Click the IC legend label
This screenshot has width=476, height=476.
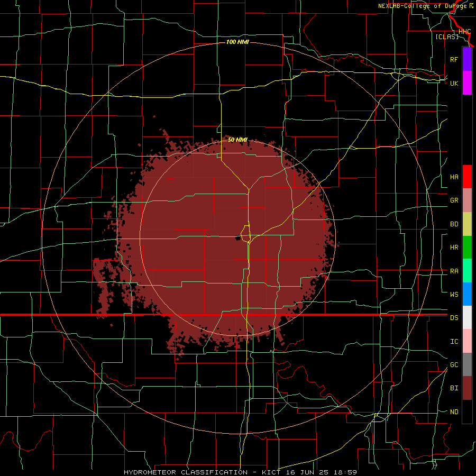click(x=454, y=342)
